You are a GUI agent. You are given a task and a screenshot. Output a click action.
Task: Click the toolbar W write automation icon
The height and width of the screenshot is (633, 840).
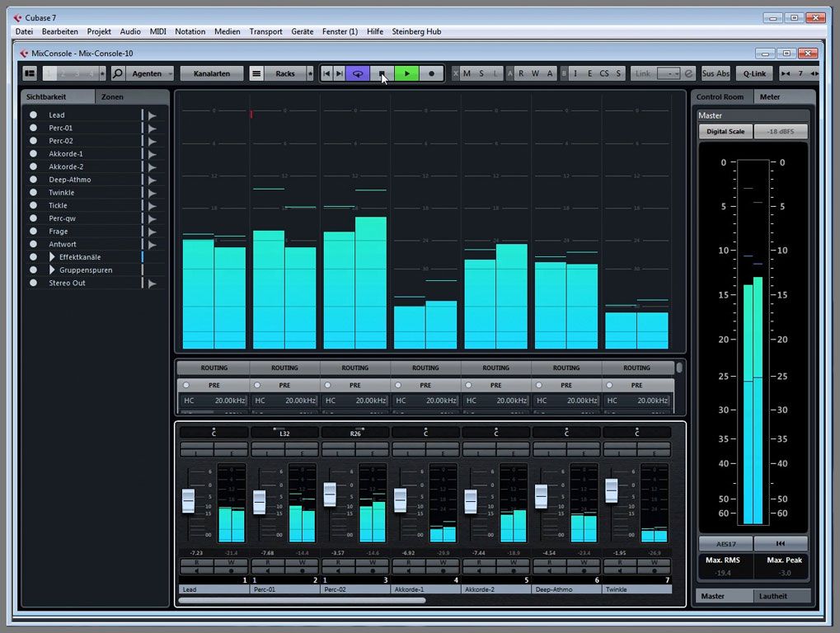click(535, 73)
